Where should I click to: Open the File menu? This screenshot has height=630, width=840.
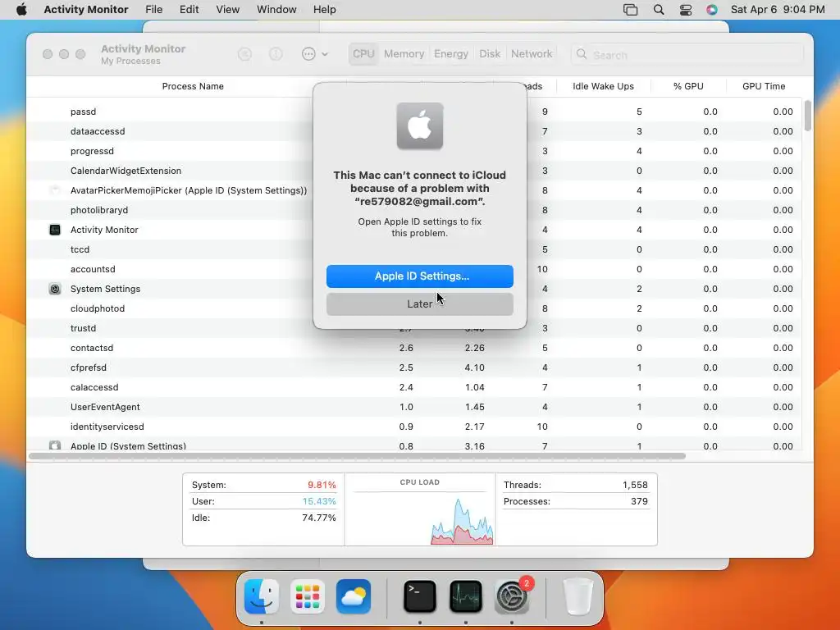pyautogui.click(x=153, y=10)
